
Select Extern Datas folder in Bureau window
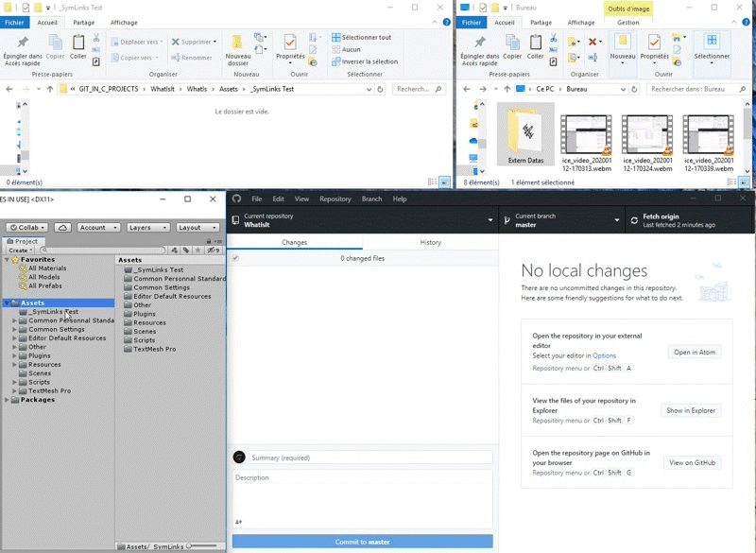click(525, 134)
